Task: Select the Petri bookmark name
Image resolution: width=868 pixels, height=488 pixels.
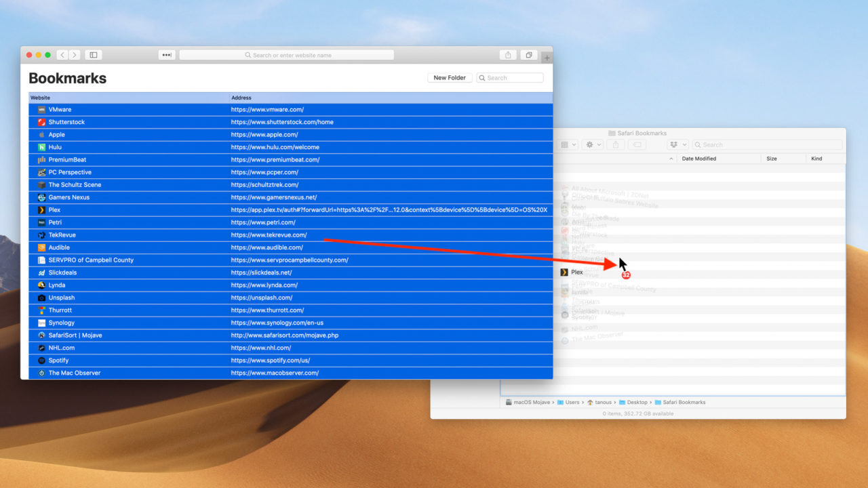Action: 55,222
